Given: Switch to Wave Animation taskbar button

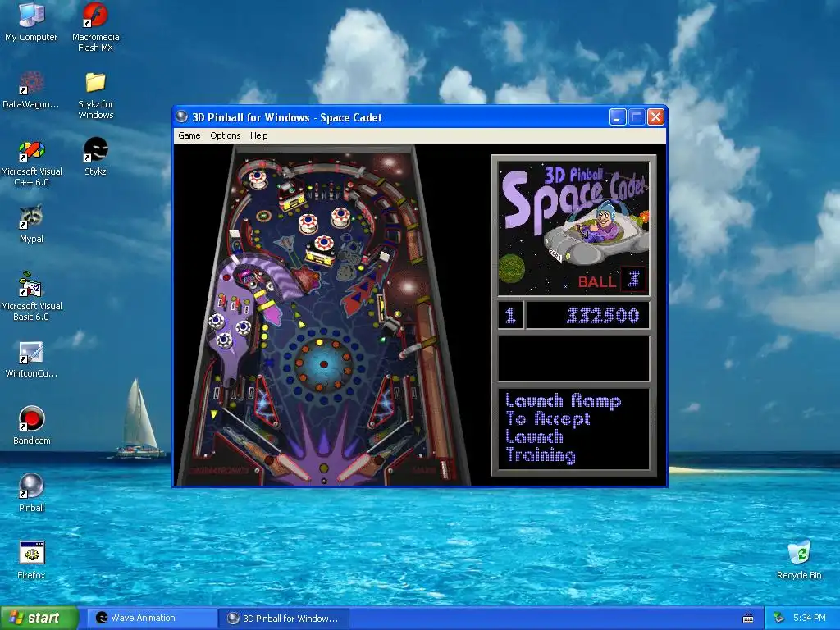Looking at the screenshot, I should click(x=152, y=619).
